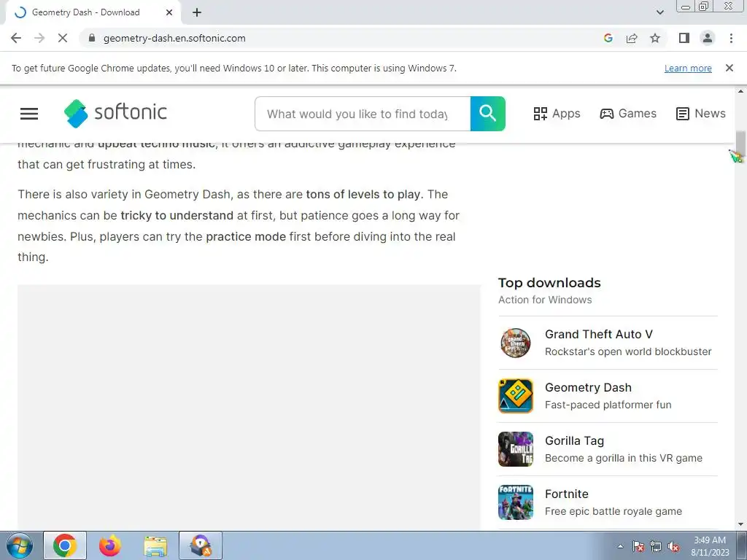Open the Gorilla Tag link
This screenshot has height=560, width=747.
(x=575, y=441)
